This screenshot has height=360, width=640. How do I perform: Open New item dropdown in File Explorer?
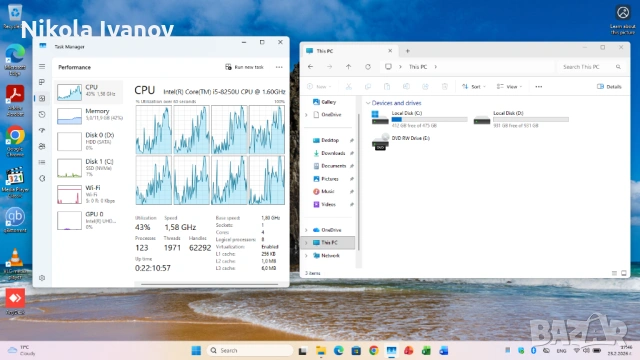point(319,87)
